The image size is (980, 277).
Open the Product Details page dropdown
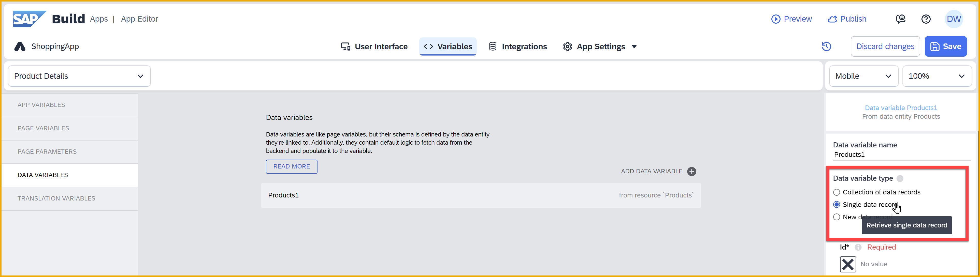click(x=79, y=76)
